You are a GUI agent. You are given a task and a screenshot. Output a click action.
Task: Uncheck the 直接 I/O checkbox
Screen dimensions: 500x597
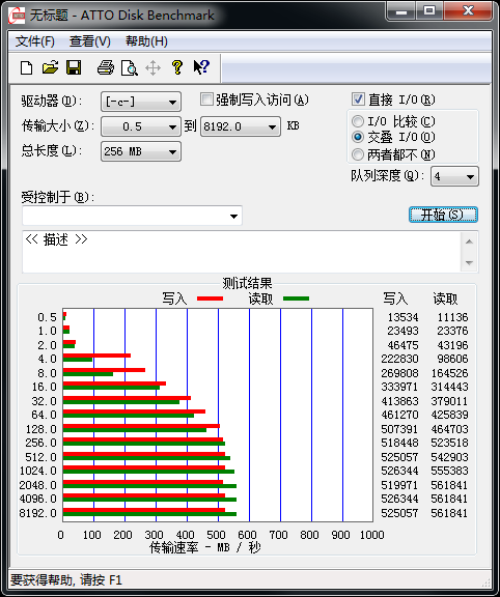[358, 99]
